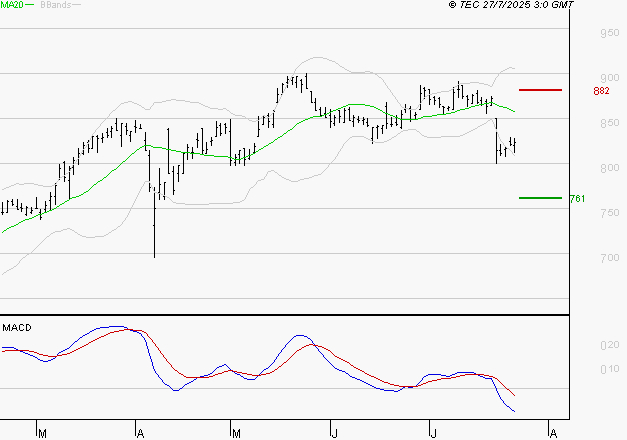
Task: Click the 850 price axis label
Action: 608,124
